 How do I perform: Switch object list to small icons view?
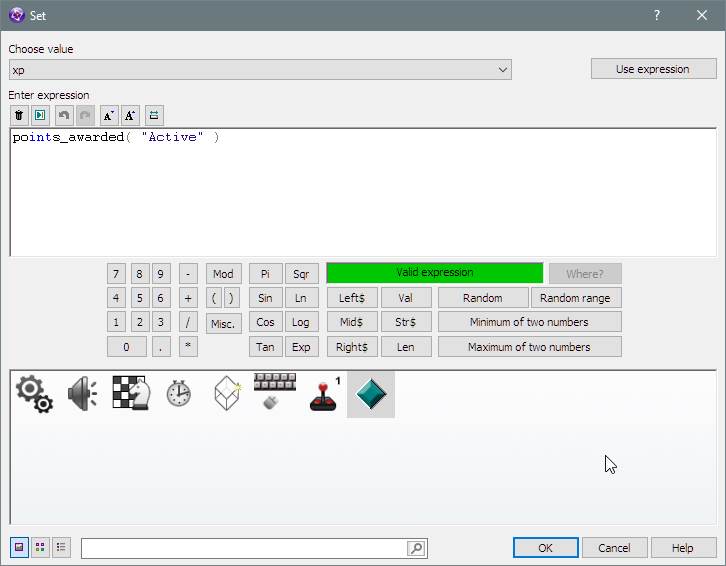click(x=40, y=547)
